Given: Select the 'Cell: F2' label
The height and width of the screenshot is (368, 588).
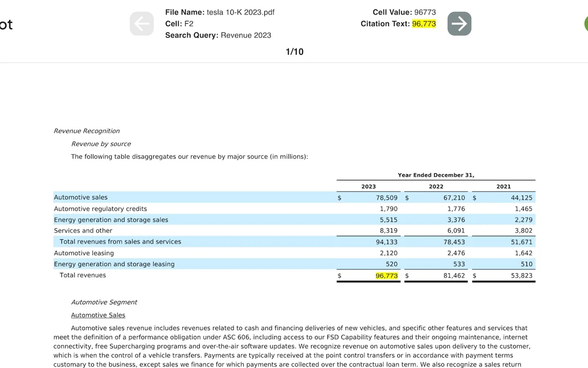Looking at the screenshot, I should click(179, 24).
